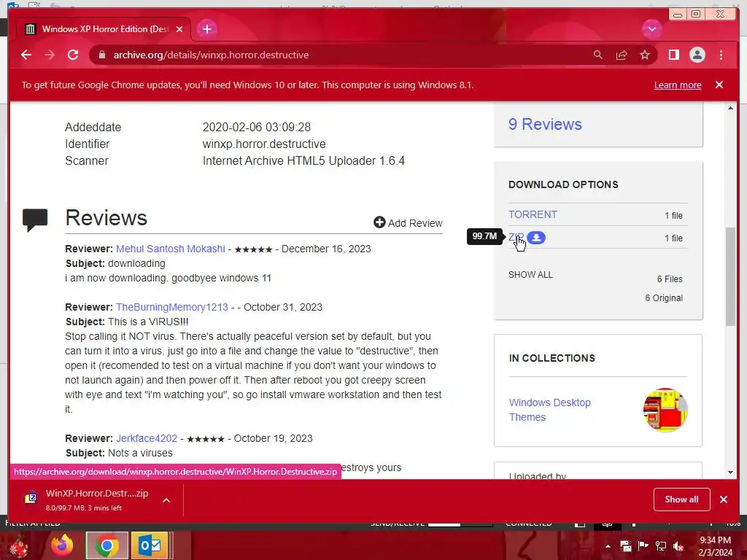This screenshot has height=560, width=747.
Task: Click the network tray icon
Action: pos(661,546)
